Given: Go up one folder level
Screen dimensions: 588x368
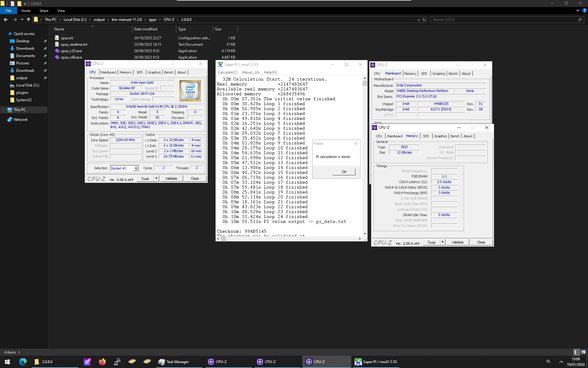Looking at the screenshot, I should 28,20.
